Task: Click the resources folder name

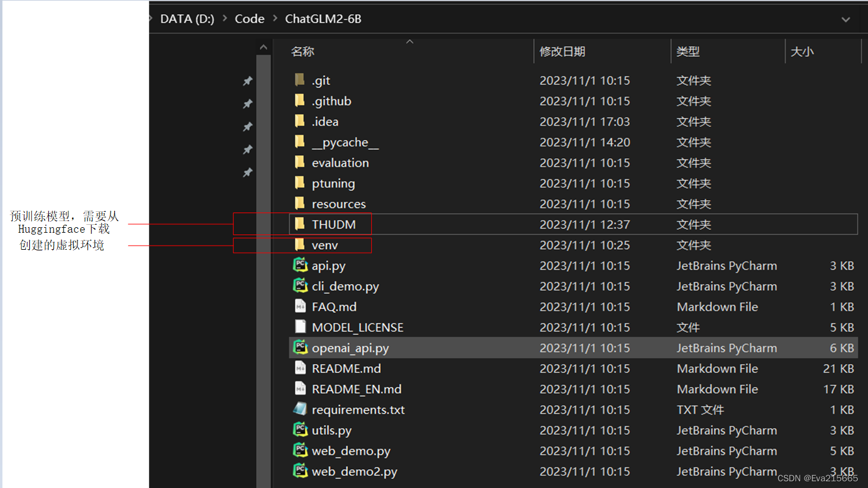Action: [339, 204]
